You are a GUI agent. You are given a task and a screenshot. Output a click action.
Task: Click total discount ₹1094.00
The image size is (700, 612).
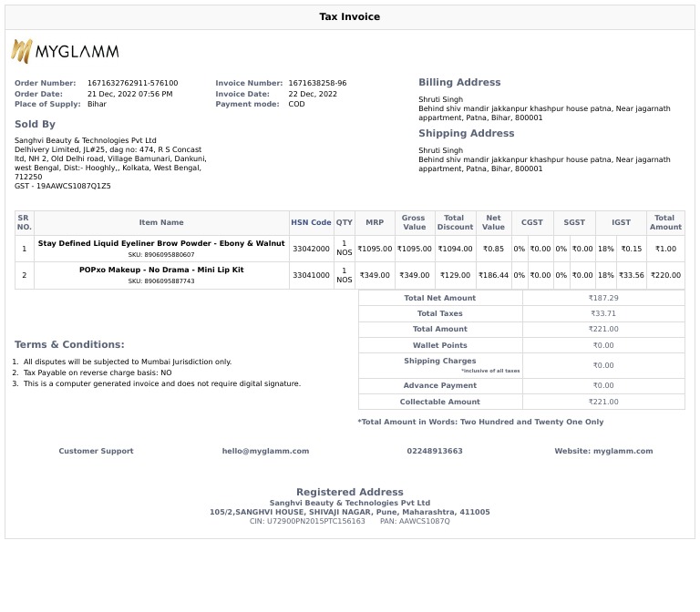click(455, 249)
